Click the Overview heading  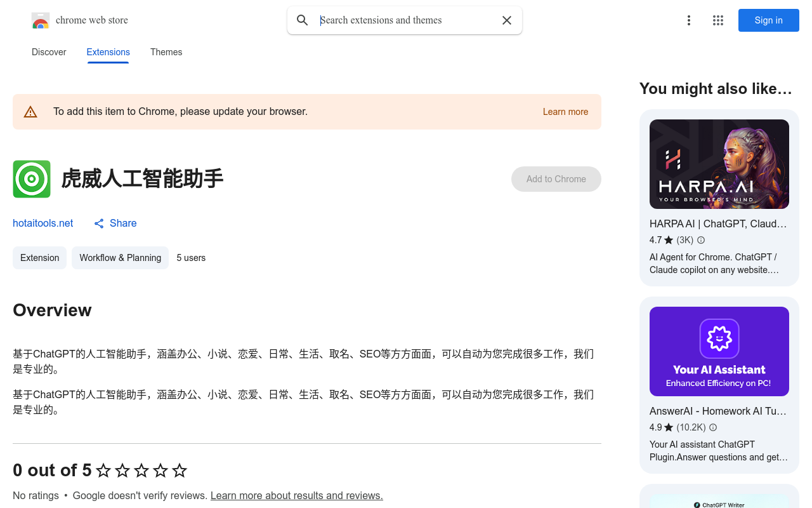[52, 310]
